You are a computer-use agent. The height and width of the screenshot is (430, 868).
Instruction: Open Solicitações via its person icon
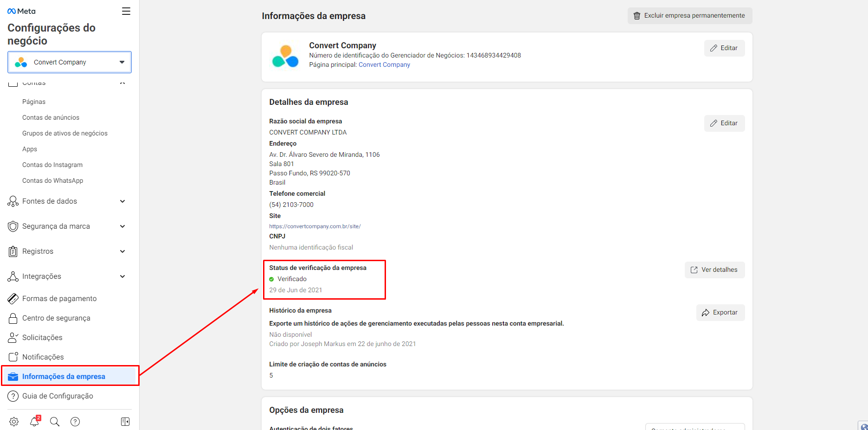click(x=13, y=338)
